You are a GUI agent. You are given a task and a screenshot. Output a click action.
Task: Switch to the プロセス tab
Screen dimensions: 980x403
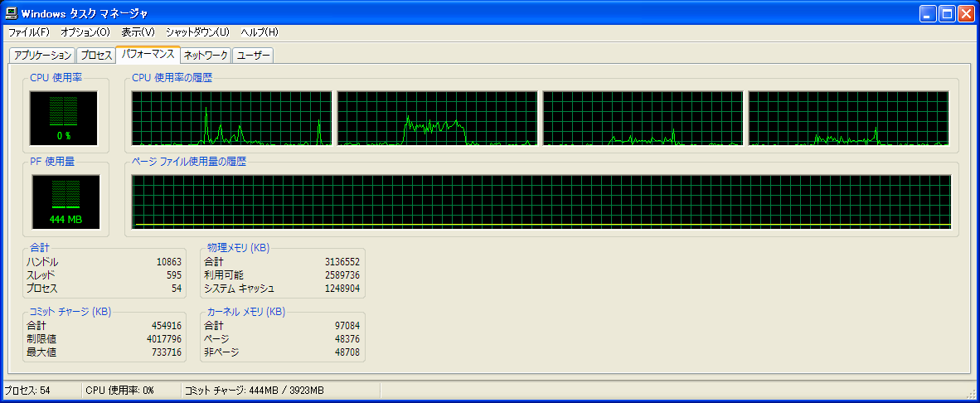tap(96, 56)
